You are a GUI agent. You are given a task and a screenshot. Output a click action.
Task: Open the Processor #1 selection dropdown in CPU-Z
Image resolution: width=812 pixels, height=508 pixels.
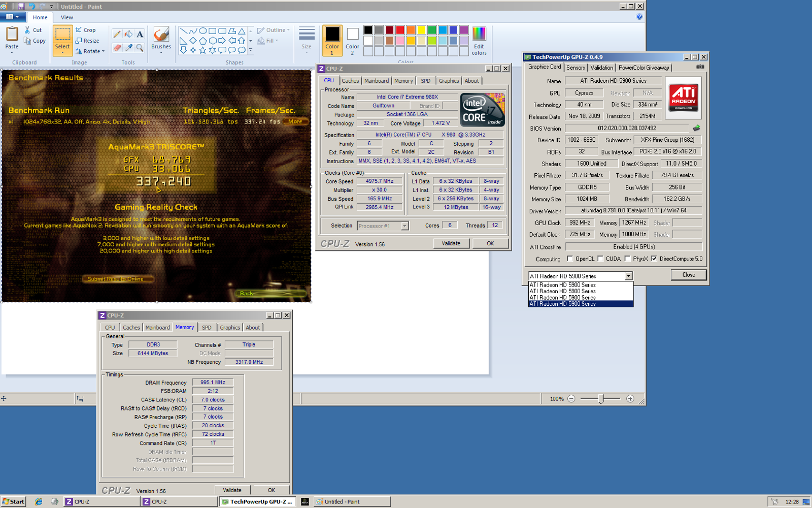[404, 226]
